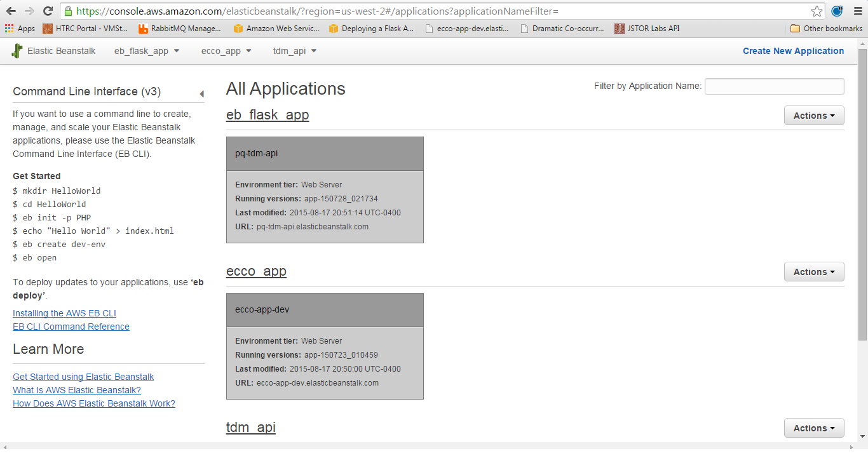Reload the page with the refresh icon

click(48, 11)
